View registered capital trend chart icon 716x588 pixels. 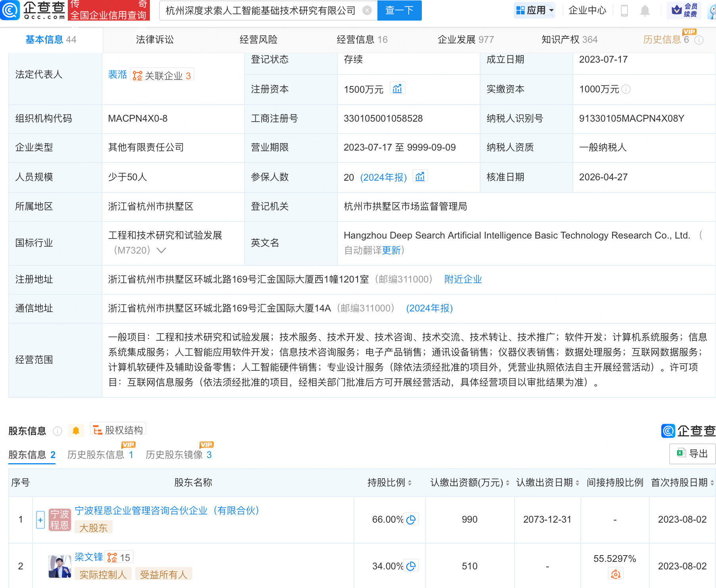397,89
